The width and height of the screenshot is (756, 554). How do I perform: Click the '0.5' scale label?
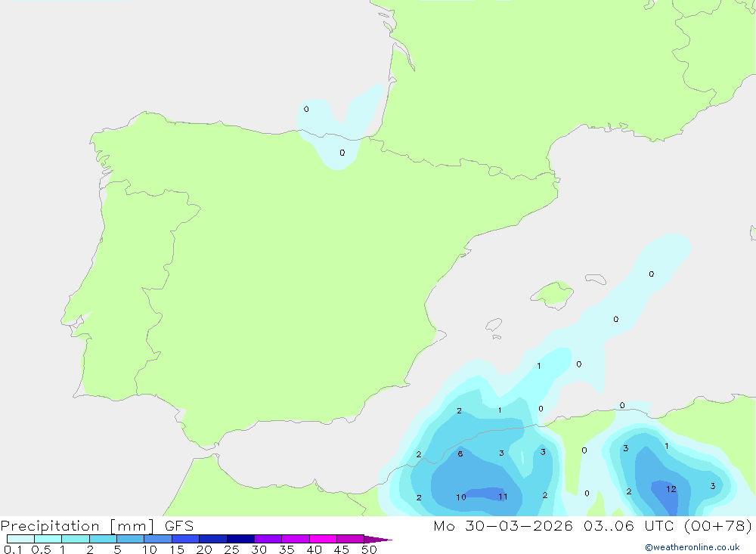[x=42, y=549]
